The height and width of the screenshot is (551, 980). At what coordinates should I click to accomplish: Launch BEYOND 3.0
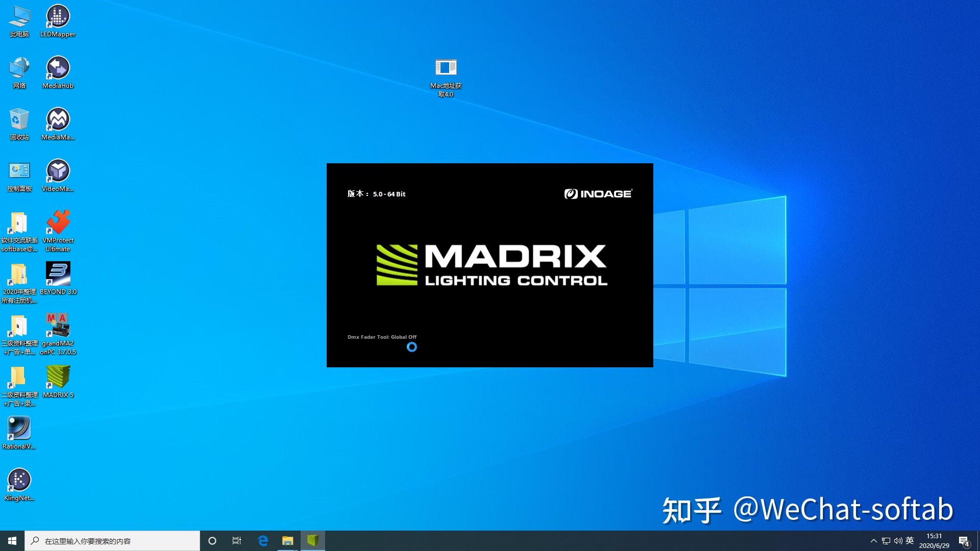tap(58, 274)
